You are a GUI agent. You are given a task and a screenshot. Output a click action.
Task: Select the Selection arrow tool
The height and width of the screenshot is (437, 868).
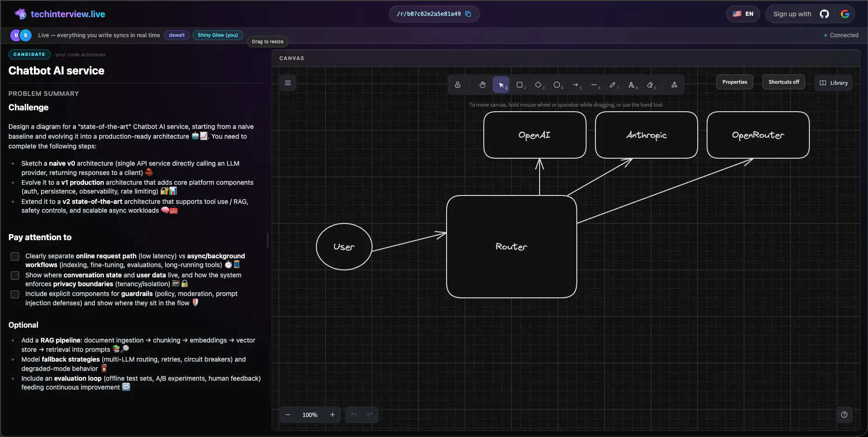pos(501,85)
